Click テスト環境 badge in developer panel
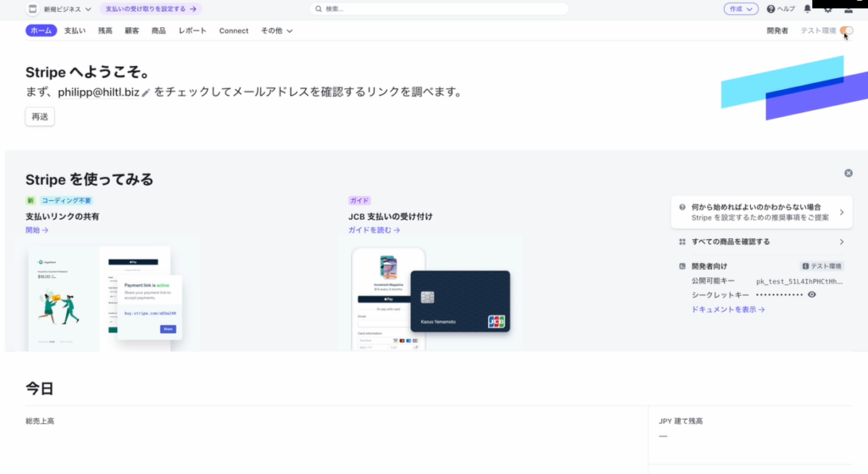This screenshot has width=868, height=474. pos(822,266)
